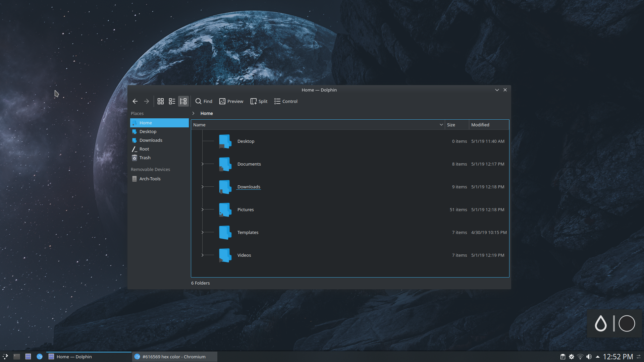
Task: Select the Pictures folder icon
Action: pos(225,209)
